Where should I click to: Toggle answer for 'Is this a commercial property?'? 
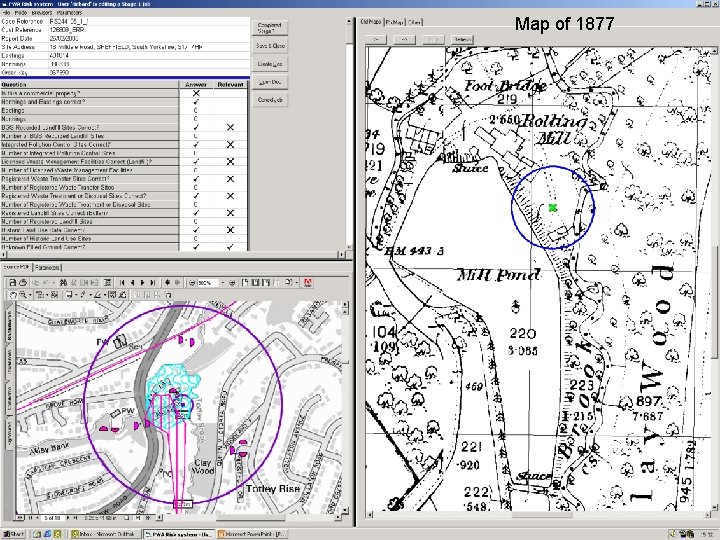point(197,93)
